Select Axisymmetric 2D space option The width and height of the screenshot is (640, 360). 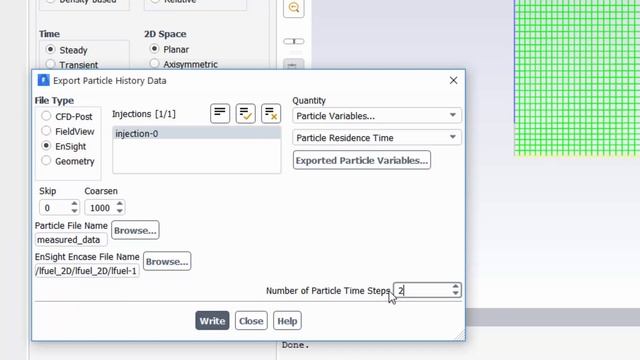(x=154, y=63)
